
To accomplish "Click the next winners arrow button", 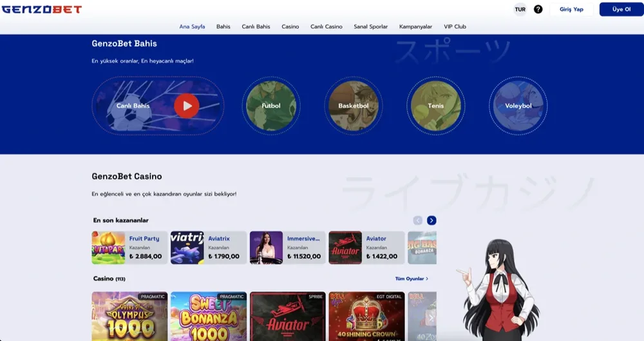I will pos(431,220).
